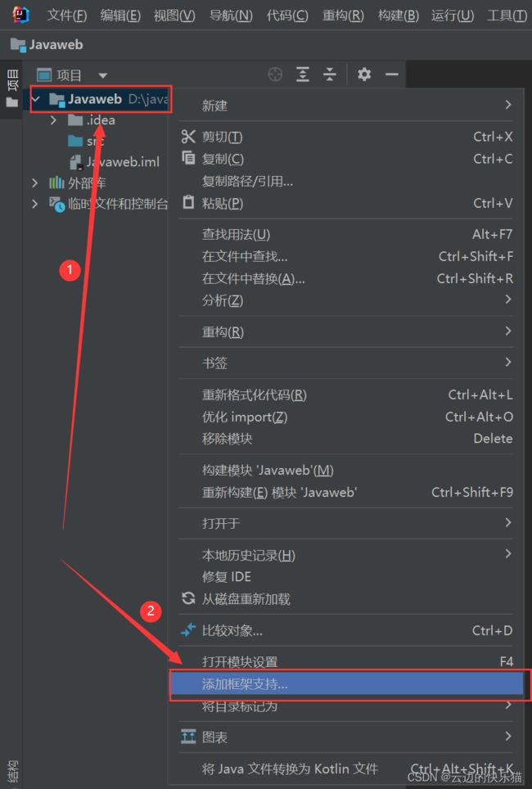Open the 项目 view dropdown arrow
This screenshot has height=789, width=532.
tap(102, 75)
